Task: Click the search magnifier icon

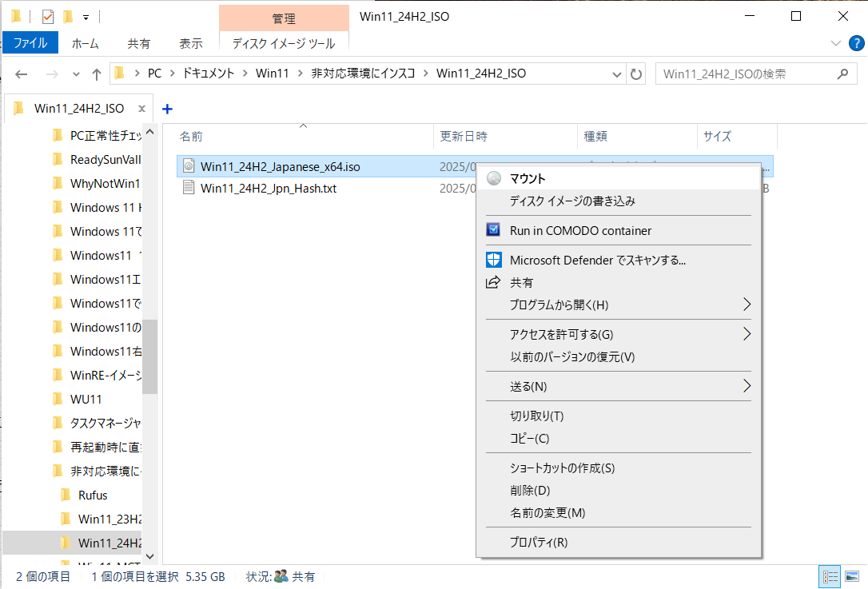Action: (842, 74)
